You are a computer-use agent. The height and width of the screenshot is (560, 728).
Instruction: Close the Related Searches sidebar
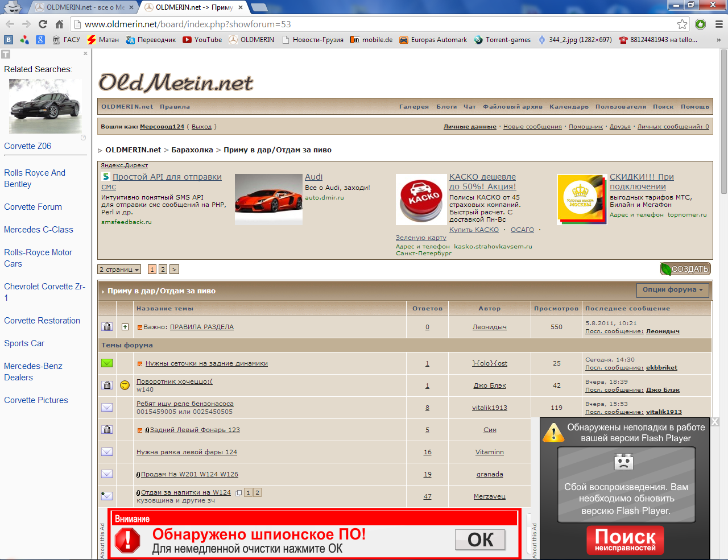pos(85,53)
